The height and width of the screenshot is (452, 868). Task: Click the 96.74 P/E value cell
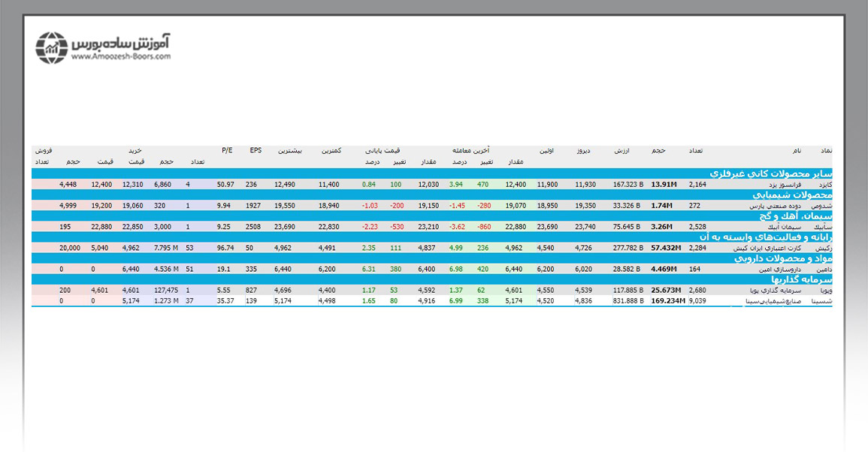(225, 247)
